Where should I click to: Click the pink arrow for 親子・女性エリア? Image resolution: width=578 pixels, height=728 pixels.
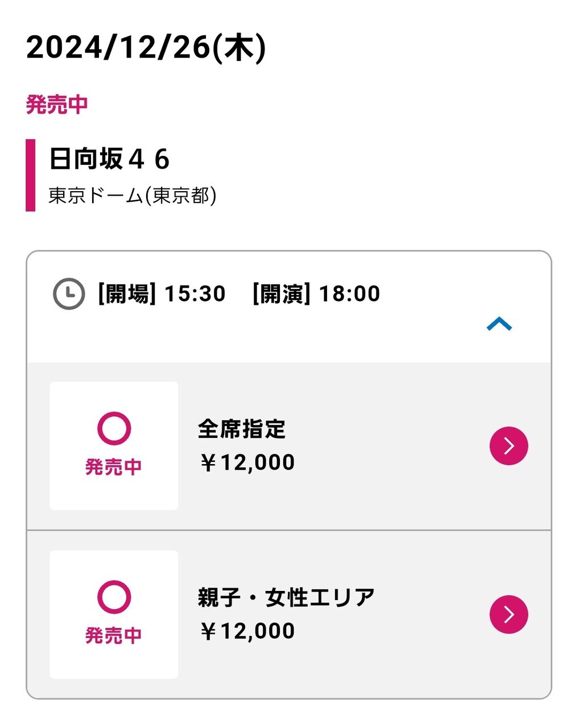click(509, 614)
